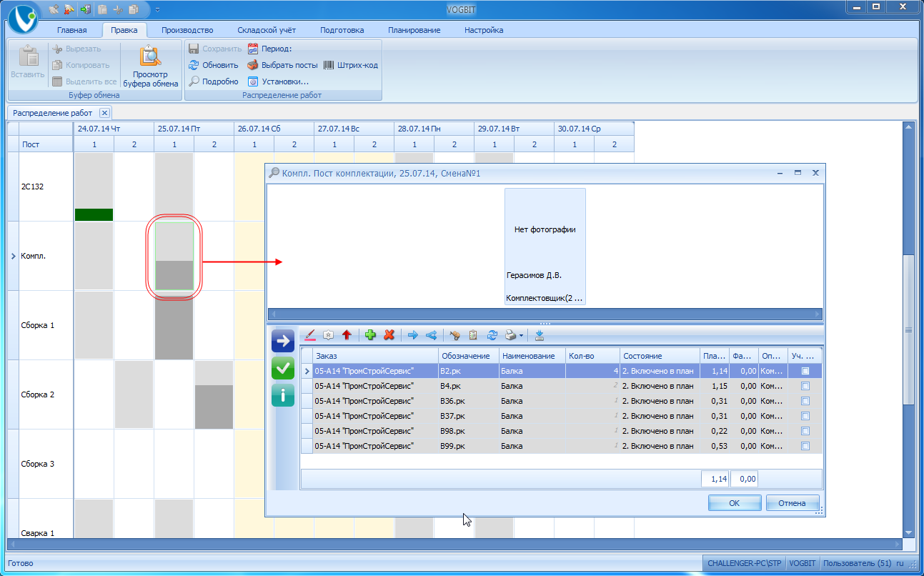Switch to the Производство ribbon tab
The height and width of the screenshot is (576, 924).
click(x=187, y=30)
